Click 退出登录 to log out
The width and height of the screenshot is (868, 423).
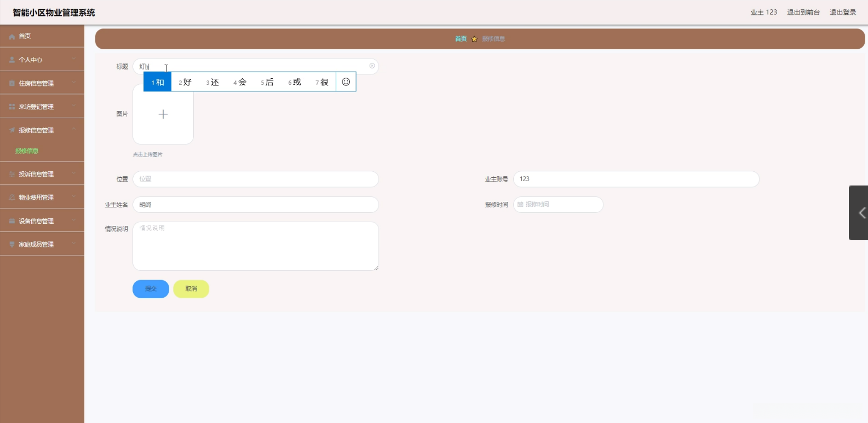[843, 13]
